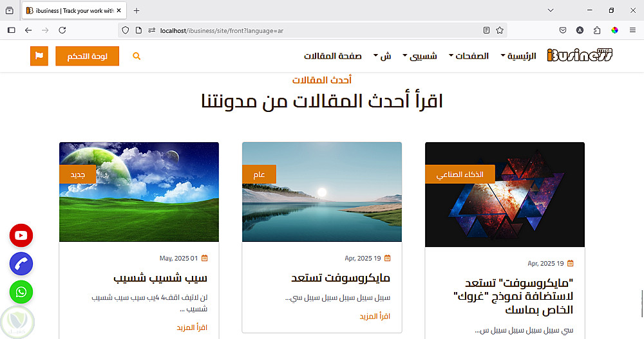
Task: Reload the page with refresh icon
Action: click(x=62, y=30)
